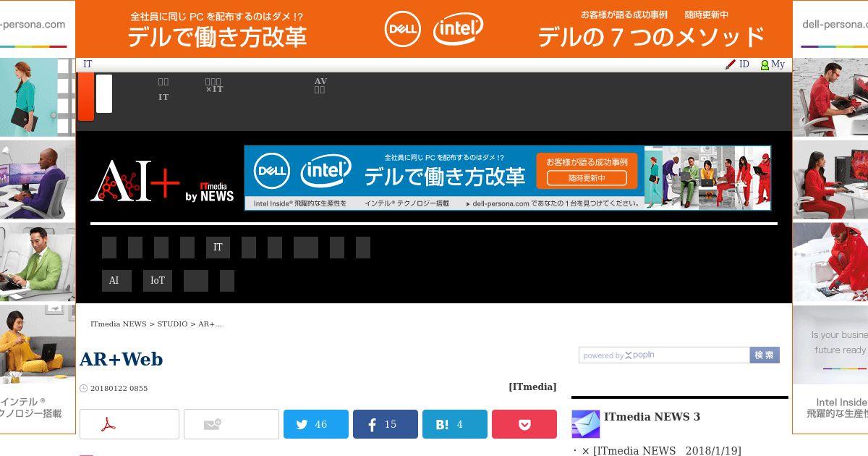Viewport: 868px width, 456px height.
Task: Click the STUDIO breadcrumb link
Action: tap(172, 324)
